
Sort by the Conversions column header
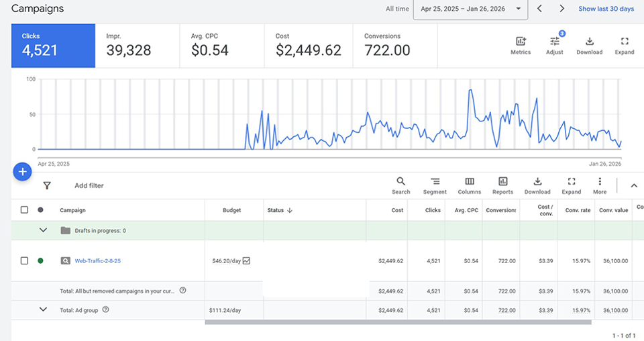click(x=501, y=210)
